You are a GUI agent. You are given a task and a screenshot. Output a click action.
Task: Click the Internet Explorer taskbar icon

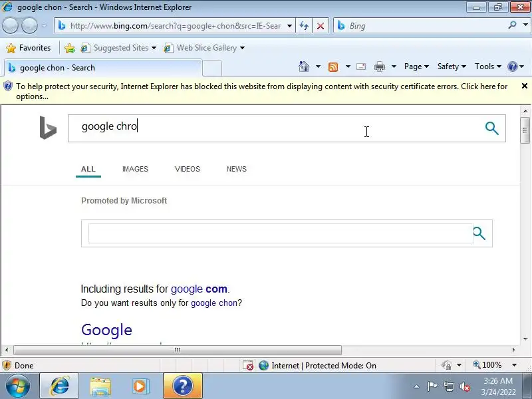(60, 386)
